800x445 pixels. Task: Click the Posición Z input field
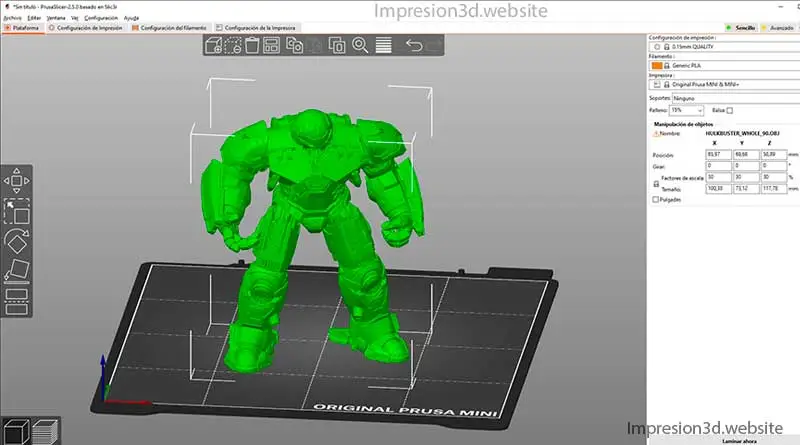click(x=774, y=155)
